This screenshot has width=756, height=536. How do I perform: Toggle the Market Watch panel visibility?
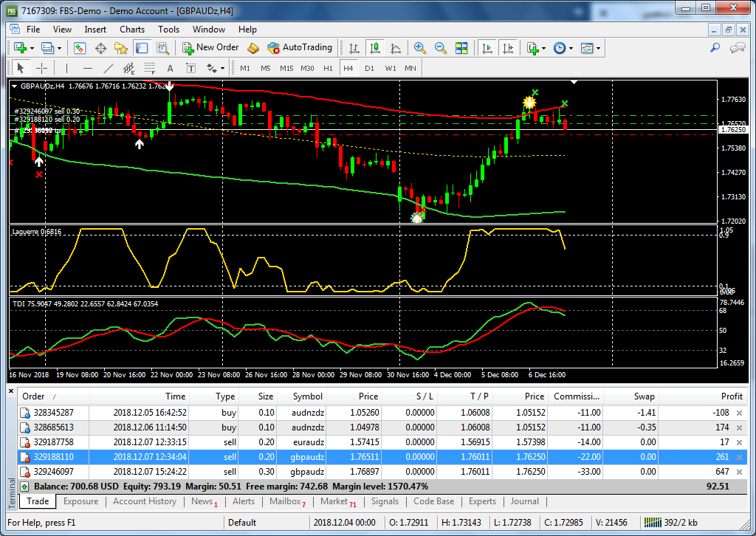(x=79, y=48)
